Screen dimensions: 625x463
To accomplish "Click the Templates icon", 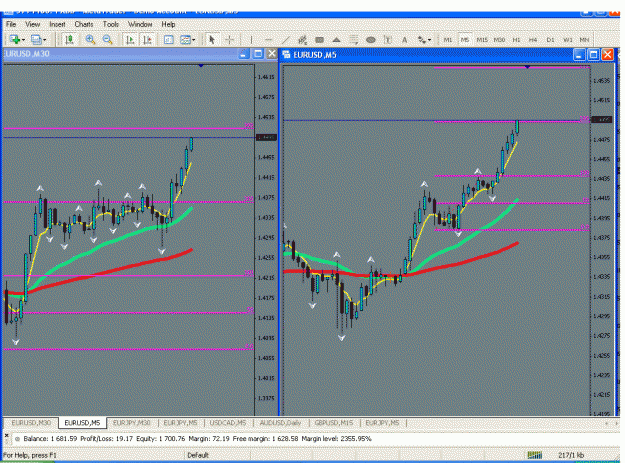I will tap(185, 39).
